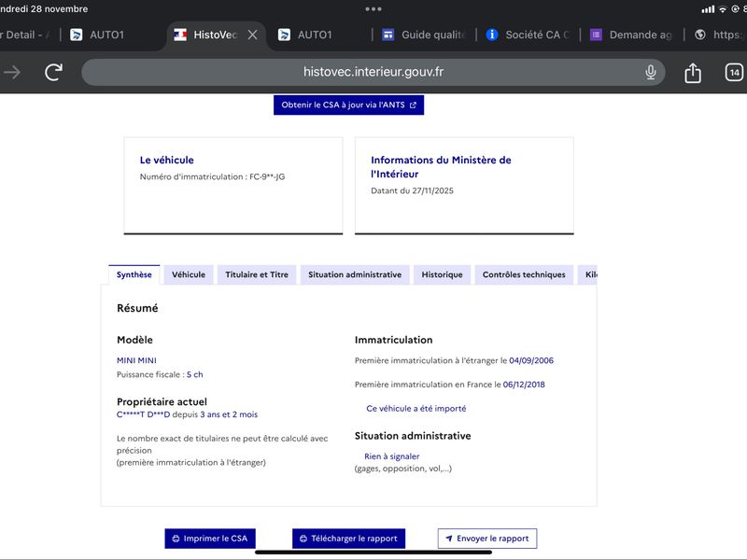Switch to the Société CA browser tab
747x560 pixels.
[528, 35]
